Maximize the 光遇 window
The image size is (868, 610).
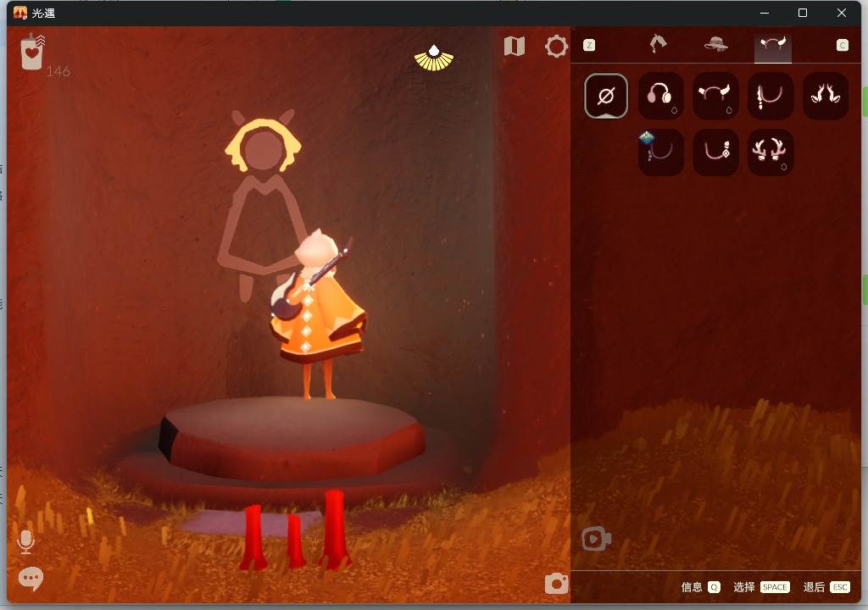click(803, 13)
